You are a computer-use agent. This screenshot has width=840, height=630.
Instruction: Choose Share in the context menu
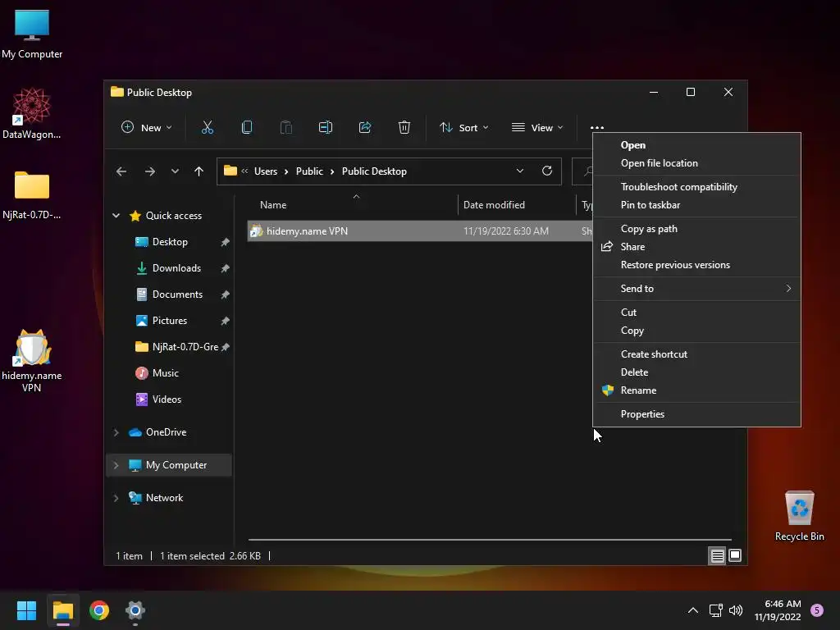[x=696, y=246]
